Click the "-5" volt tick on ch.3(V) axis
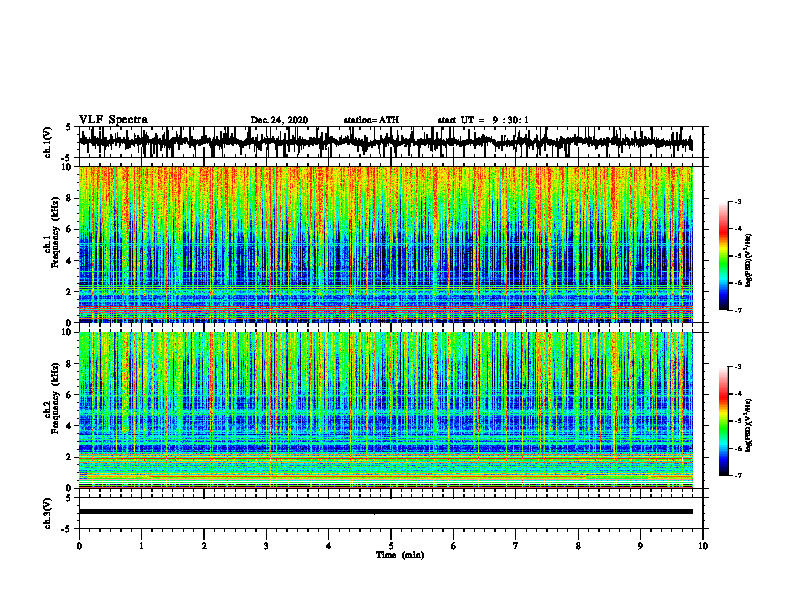The image size is (792, 612). pyautogui.click(x=66, y=529)
